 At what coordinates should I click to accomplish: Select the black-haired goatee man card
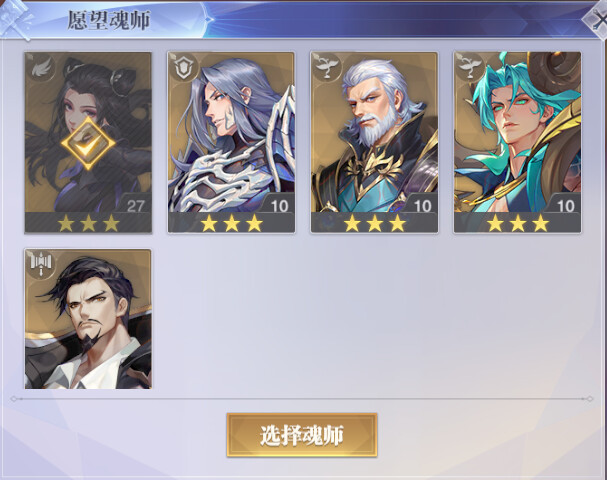[x=88, y=319]
